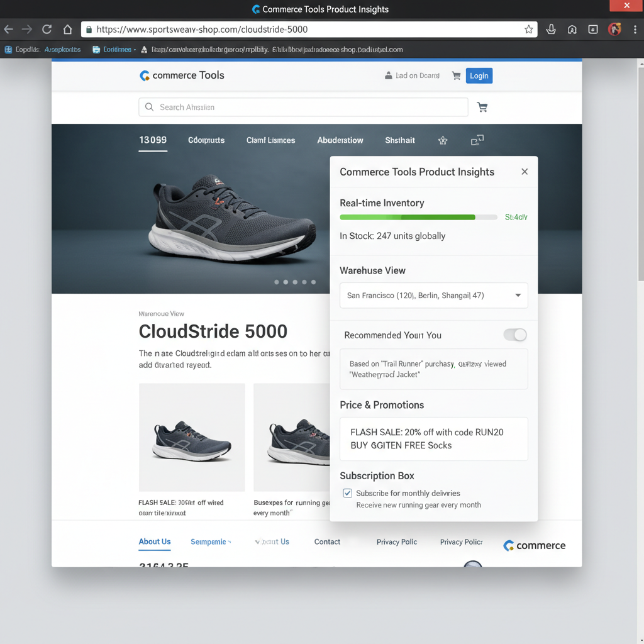Click the expand icon in the hero navigation
644x644 pixels.
tap(477, 140)
